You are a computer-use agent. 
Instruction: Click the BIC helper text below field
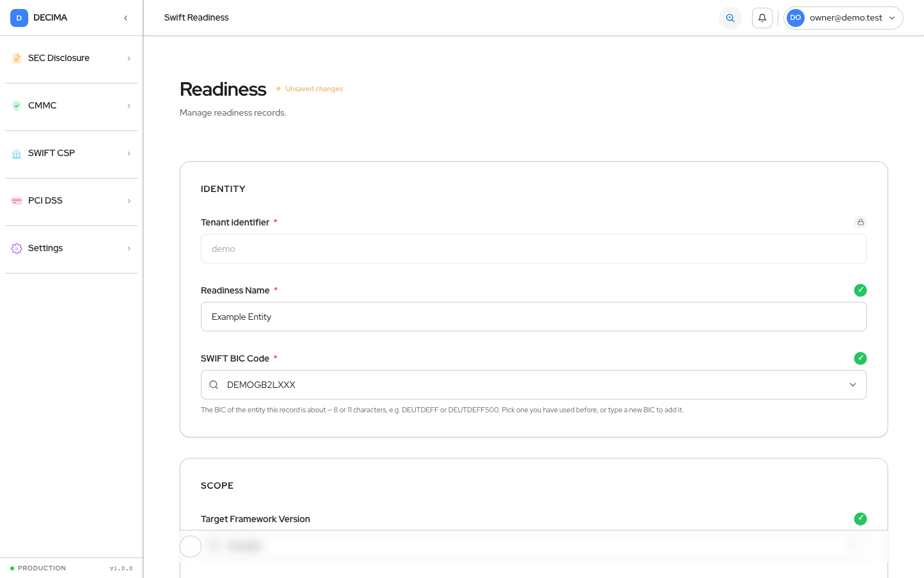pyautogui.click(x=442, y=410)
